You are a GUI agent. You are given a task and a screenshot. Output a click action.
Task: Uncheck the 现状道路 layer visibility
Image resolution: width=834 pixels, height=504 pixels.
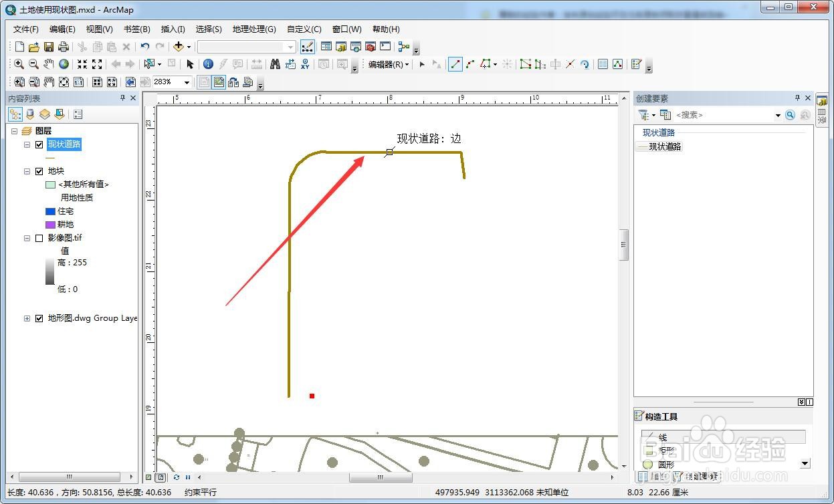click(39, 144)
